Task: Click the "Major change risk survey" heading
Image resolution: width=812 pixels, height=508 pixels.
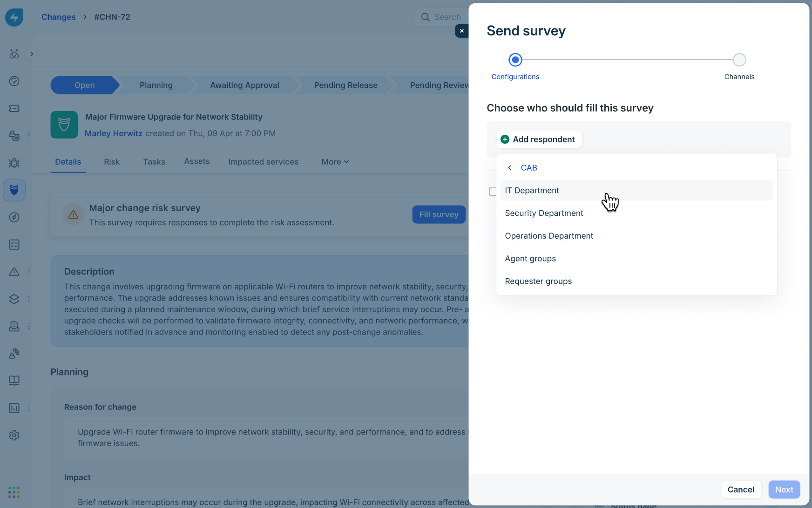Action: (145, 208)
